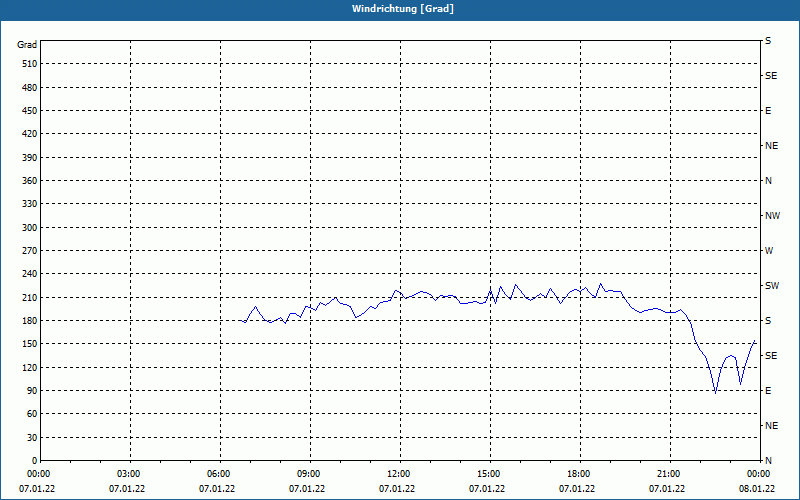This screenshot has width=800, height=500.
Task: Click the 30 degree axis label
Action: pos(32,438)
